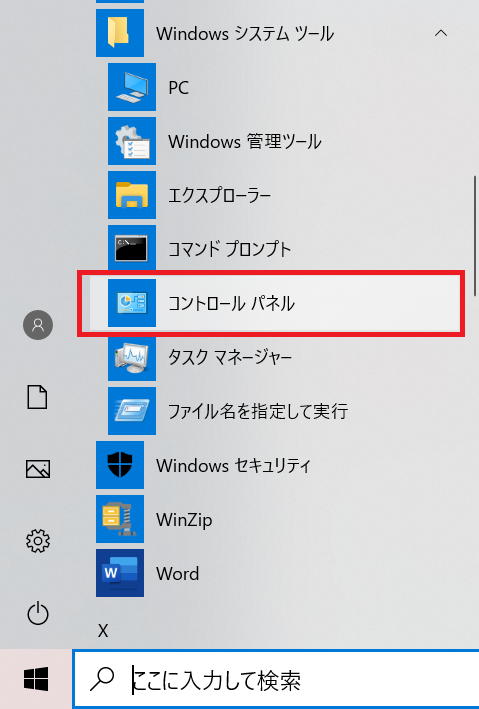Collapse the Windows システム ツール chevron
The width and height of the screenshot is (479, 709).
click(x=441, y=33)
